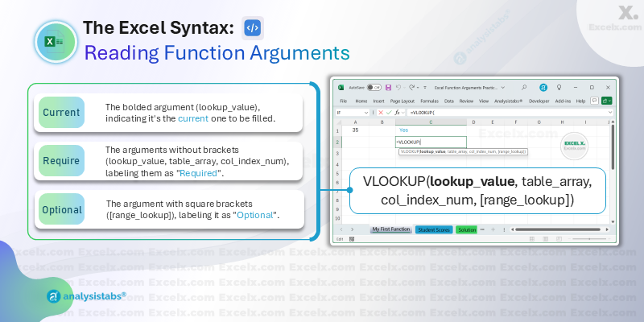
Task: Open the Name Box dropdown arrow
Action: (x=366, y=112)
